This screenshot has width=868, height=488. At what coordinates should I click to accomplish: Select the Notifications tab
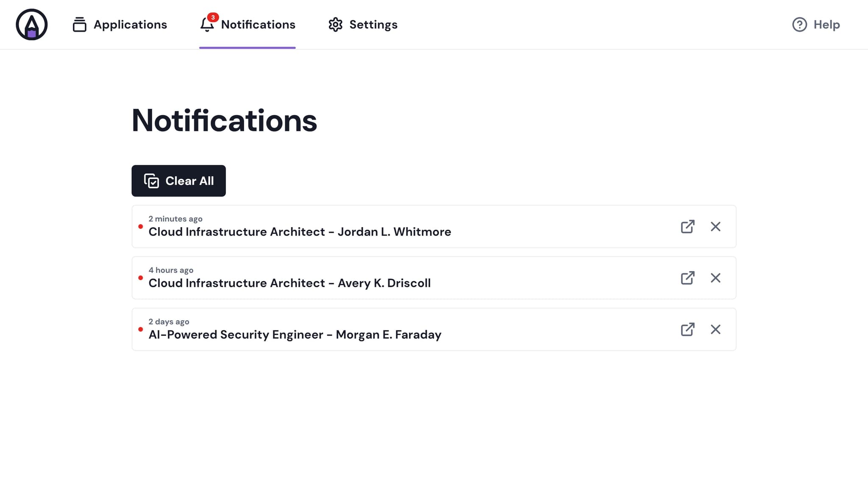[248, 25]
